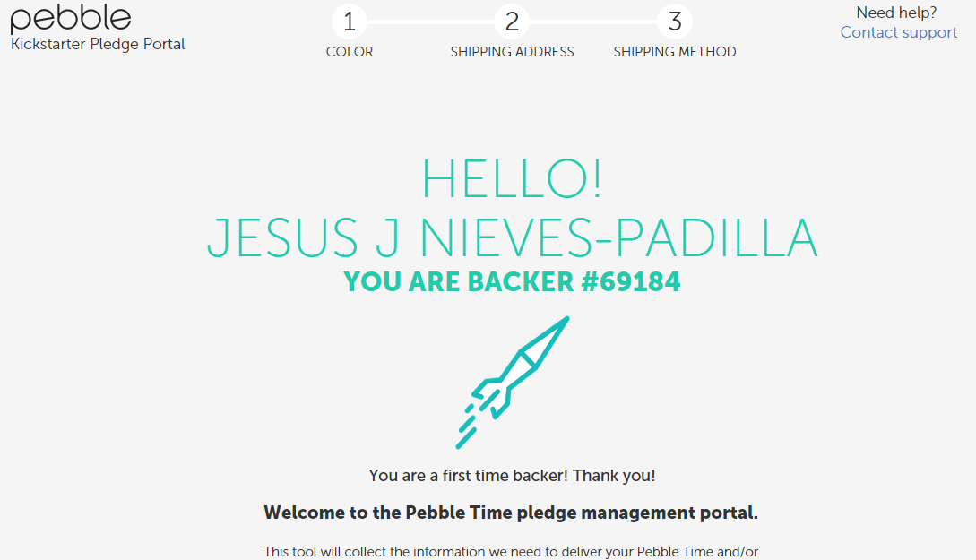
Task: Go to the SHIPPING METHOD step label
Action: point(675,52)
